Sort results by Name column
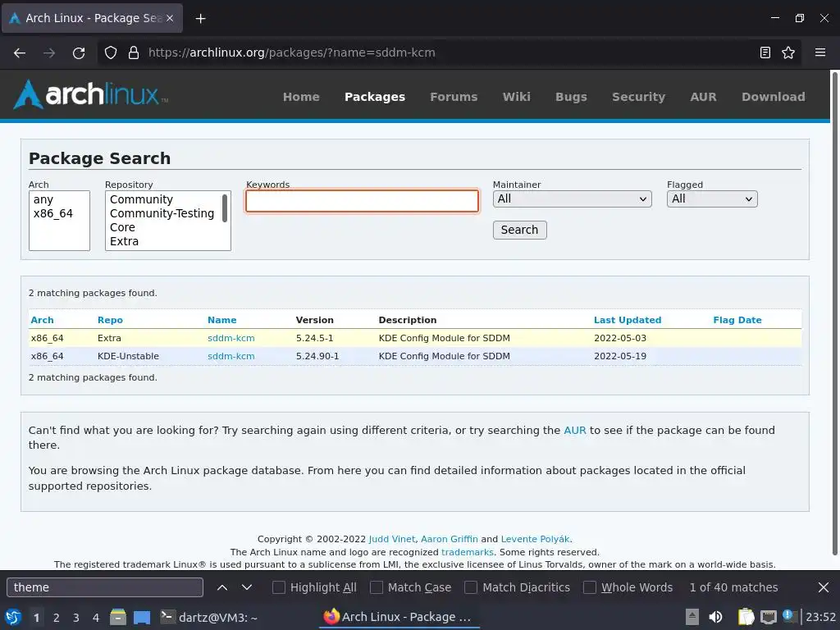 (221, 320)
